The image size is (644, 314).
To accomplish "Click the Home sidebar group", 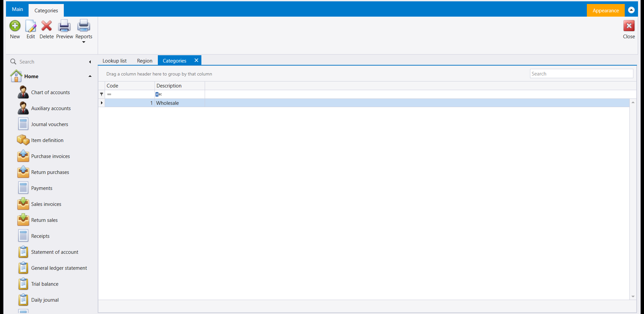I will (x=51, y=76).
